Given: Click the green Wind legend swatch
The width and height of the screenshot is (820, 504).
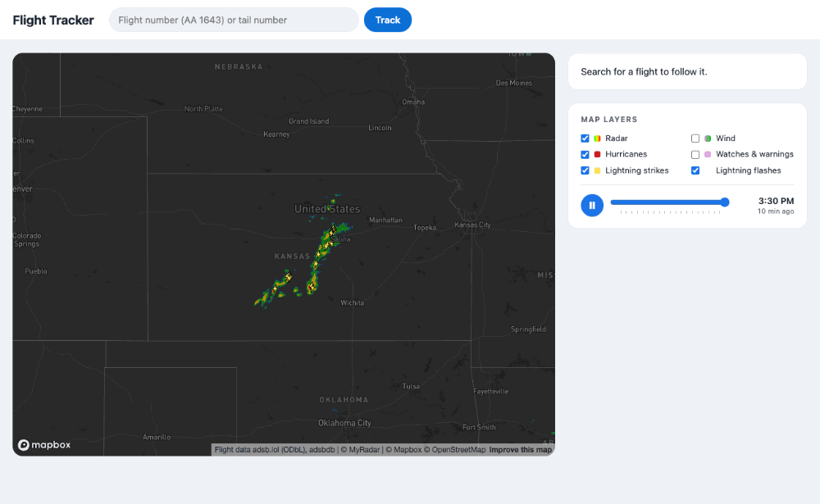Looking at the screenshot, I should coord(708,138).
